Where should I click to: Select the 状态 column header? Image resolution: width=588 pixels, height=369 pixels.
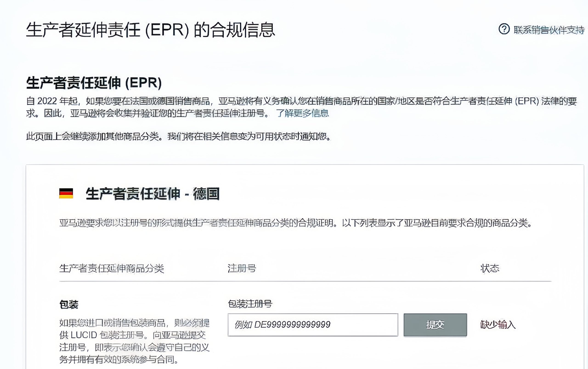[x=490, y=268]
